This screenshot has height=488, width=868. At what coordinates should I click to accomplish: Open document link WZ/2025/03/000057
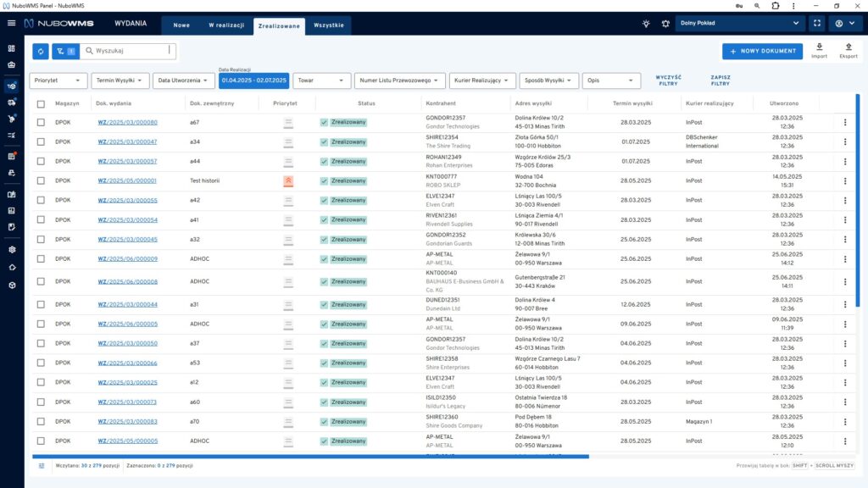(126, 161)
